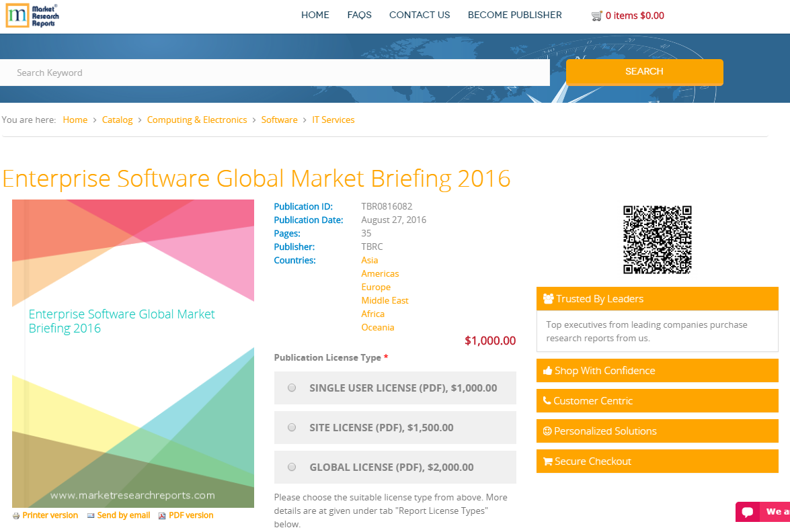Open the FAQS menu item
This screenshot has height=532, width=790.
pyautogui.click(x=359, y=15)
